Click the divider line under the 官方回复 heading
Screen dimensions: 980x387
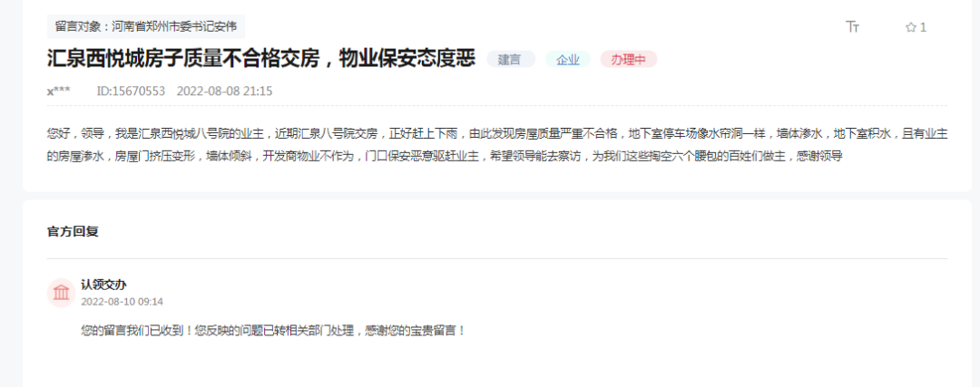[x=497, y=258]
